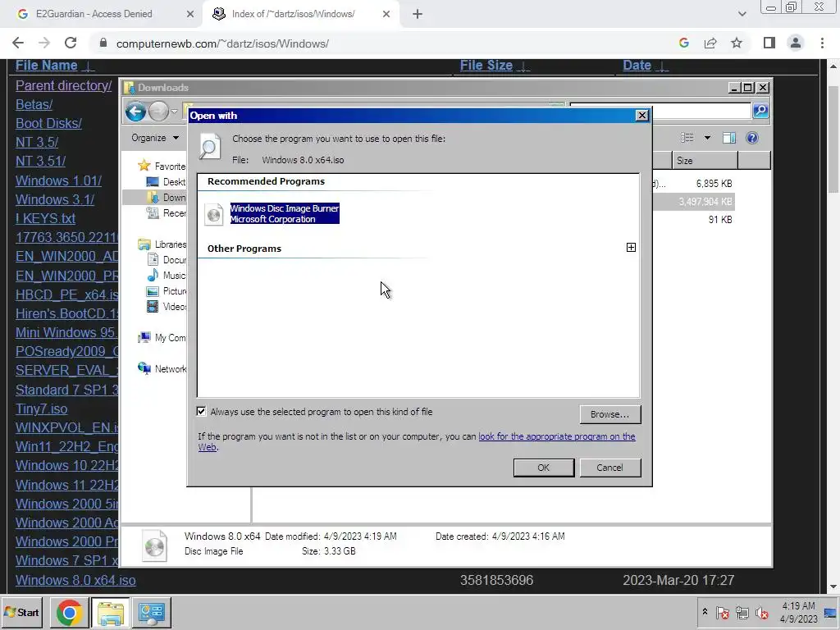Open Documents library in navigation pane
The height and width of the screenshot is (630, 840).
(166, 259)
